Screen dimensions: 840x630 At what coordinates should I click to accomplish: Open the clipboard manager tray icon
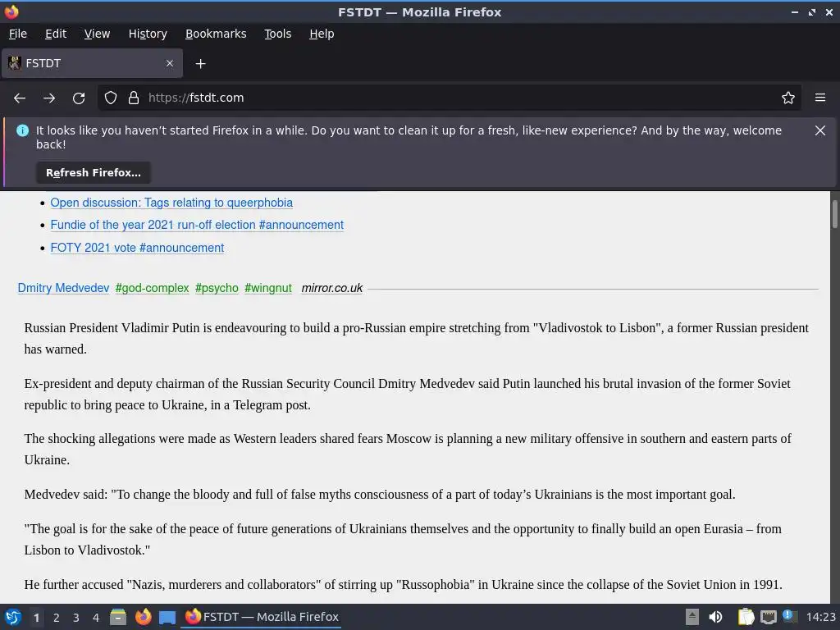746,617
